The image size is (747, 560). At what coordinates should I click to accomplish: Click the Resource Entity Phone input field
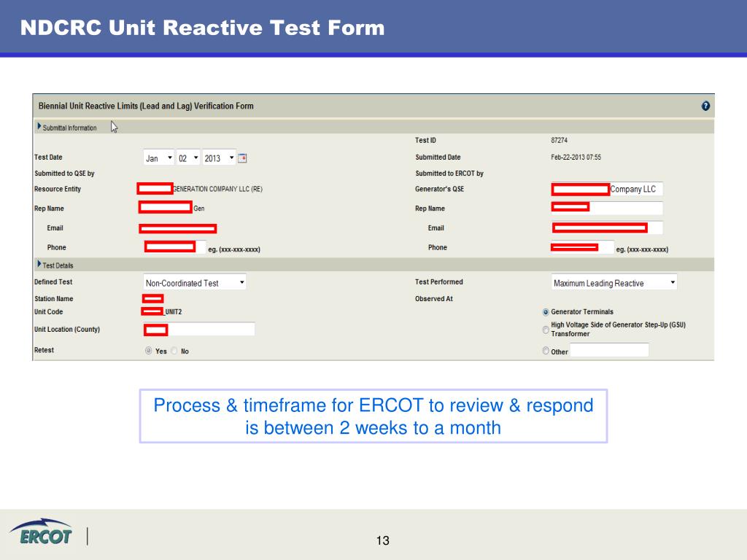pyautogui.click(x=175, y=247)
